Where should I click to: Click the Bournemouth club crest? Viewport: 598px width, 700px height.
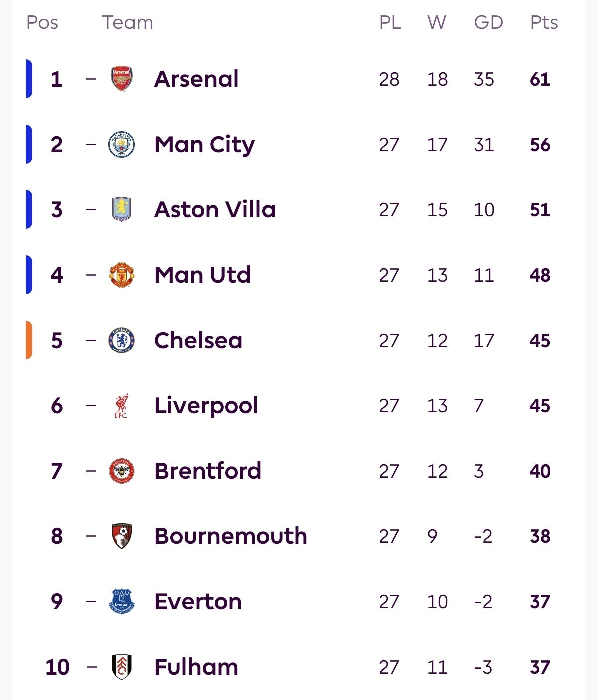pos(121,536)
